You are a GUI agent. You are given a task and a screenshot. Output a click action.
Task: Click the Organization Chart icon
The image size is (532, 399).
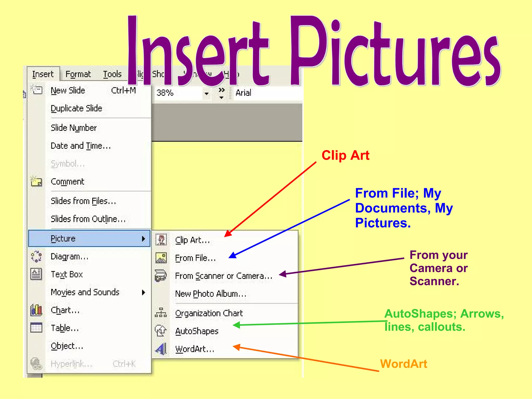(161, 312)
